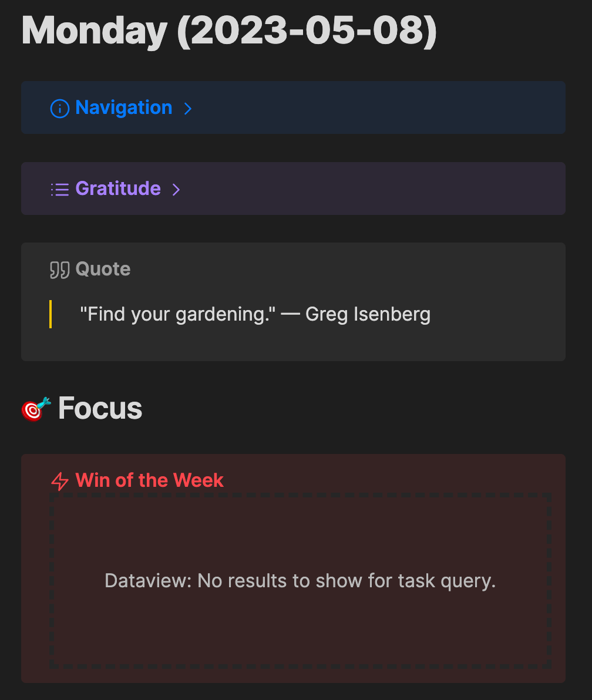Image resolution: width=592 pixels, height=700 pixels.
Task: Click the Greg Isenberg author name
Action: tap(368, 314)
